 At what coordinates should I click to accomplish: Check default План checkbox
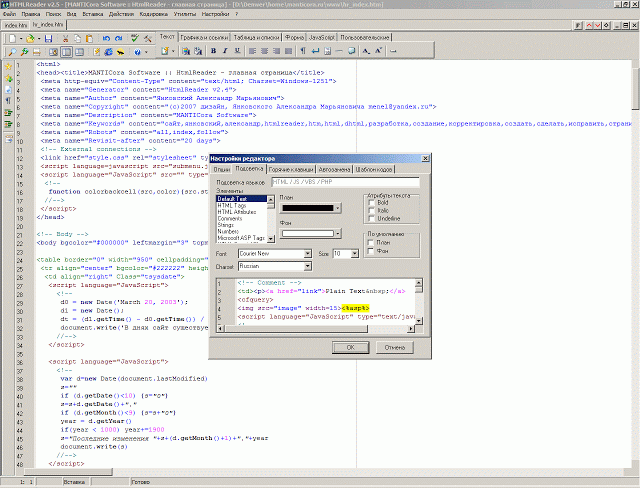371,243
